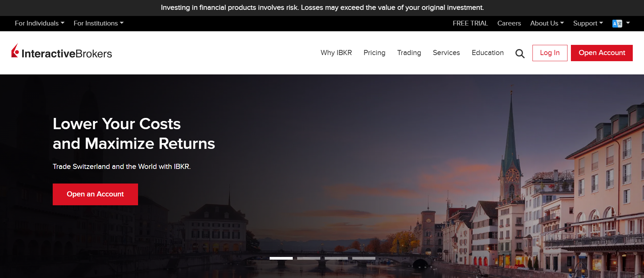
Task: Open the Trading menu
Action: 409,53
